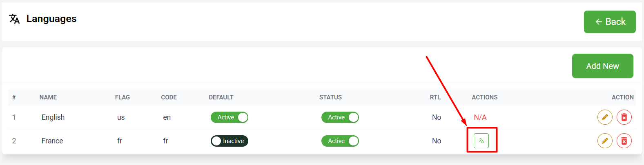Choose the CODE column header
Screen dimensions: 644x165
click(x=169, y=97)
